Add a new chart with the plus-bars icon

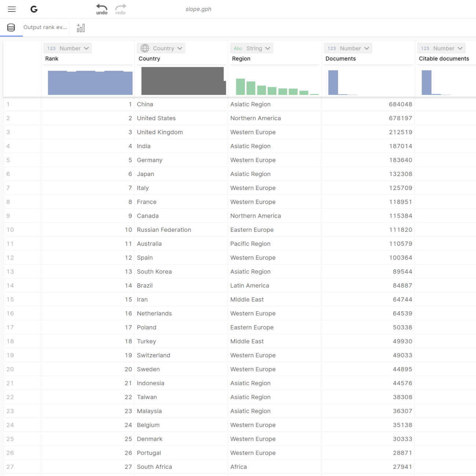[x=81, y=28]
